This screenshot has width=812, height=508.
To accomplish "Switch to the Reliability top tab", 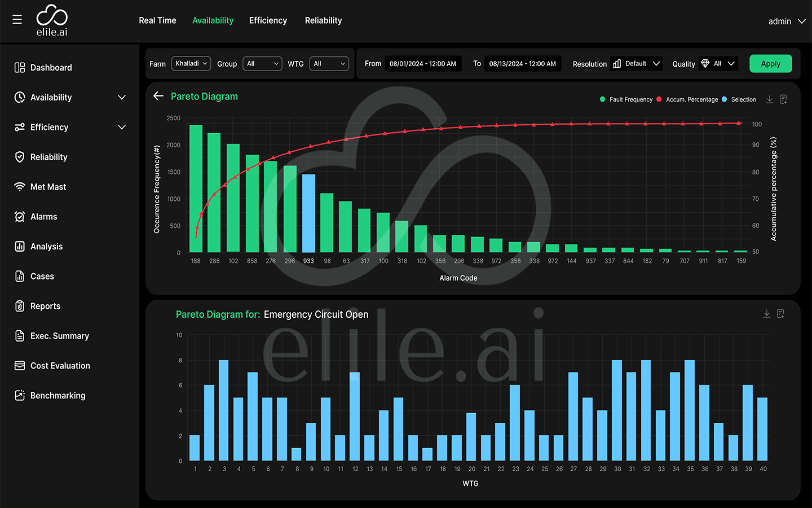I will pyautogui.click(x=323, y=20).
